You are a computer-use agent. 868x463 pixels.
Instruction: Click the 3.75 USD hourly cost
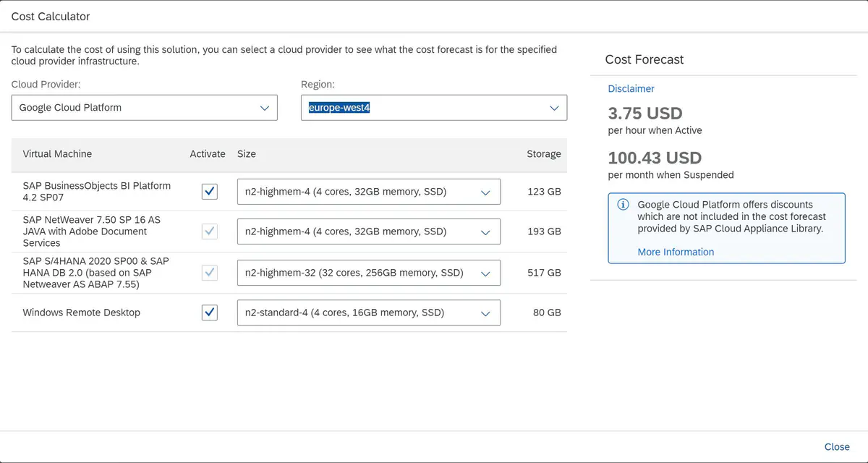(x=645, y=114)
